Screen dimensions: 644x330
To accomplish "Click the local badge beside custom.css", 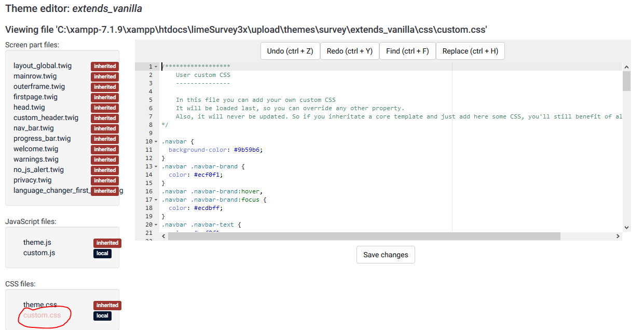I will pos(102,316).
